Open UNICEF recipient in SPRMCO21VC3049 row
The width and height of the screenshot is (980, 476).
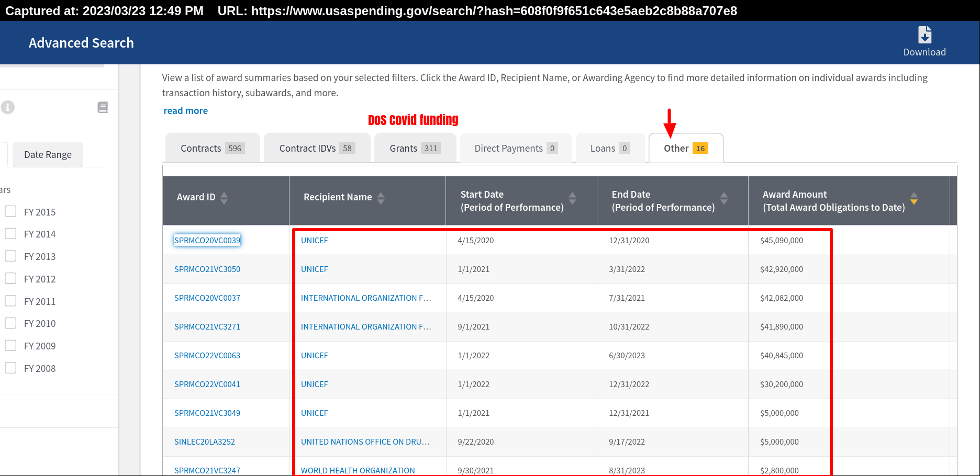coord(315,413)
